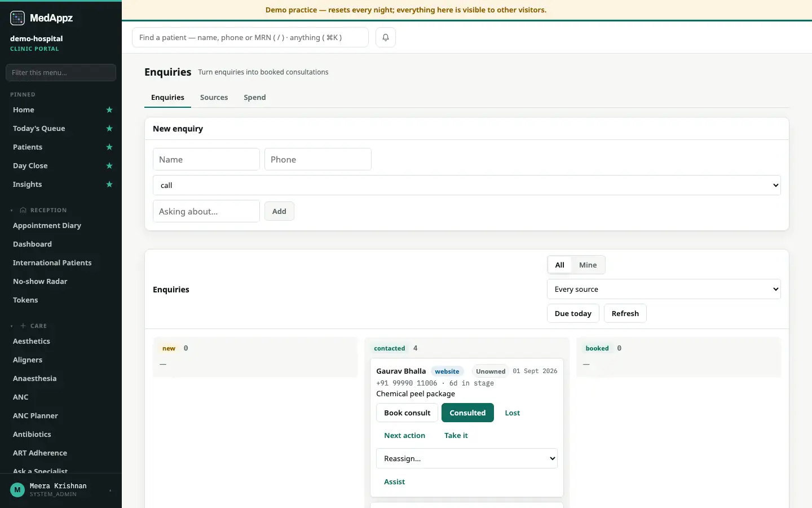Click the Unowned badge
The width and height of the screenshot is (812, 508).
tap(490, 371)
